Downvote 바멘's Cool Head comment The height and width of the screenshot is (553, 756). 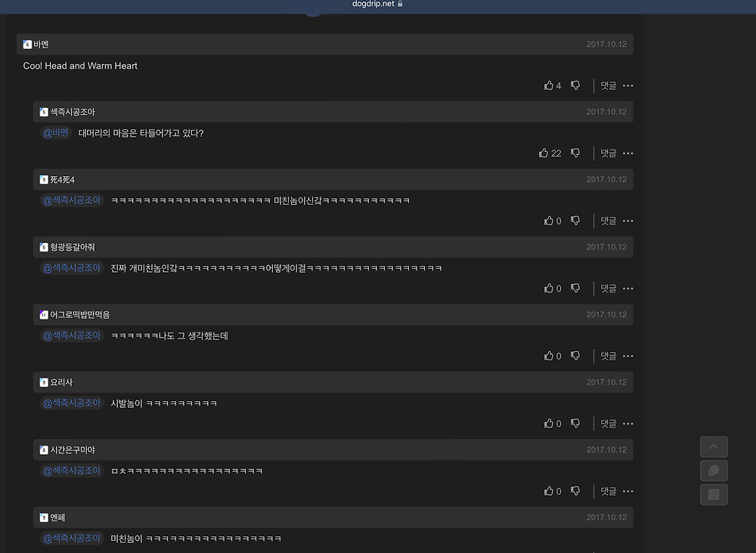tap(575, 85)
